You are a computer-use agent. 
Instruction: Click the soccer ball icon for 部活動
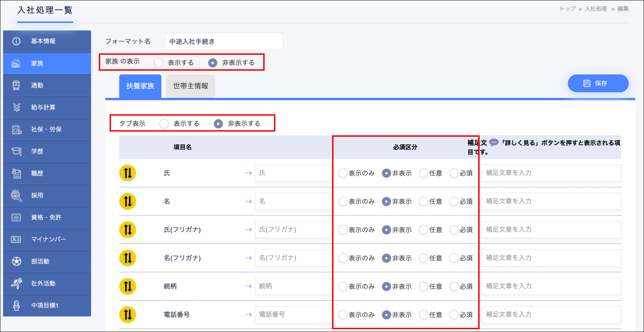click(x=16, y=261)
